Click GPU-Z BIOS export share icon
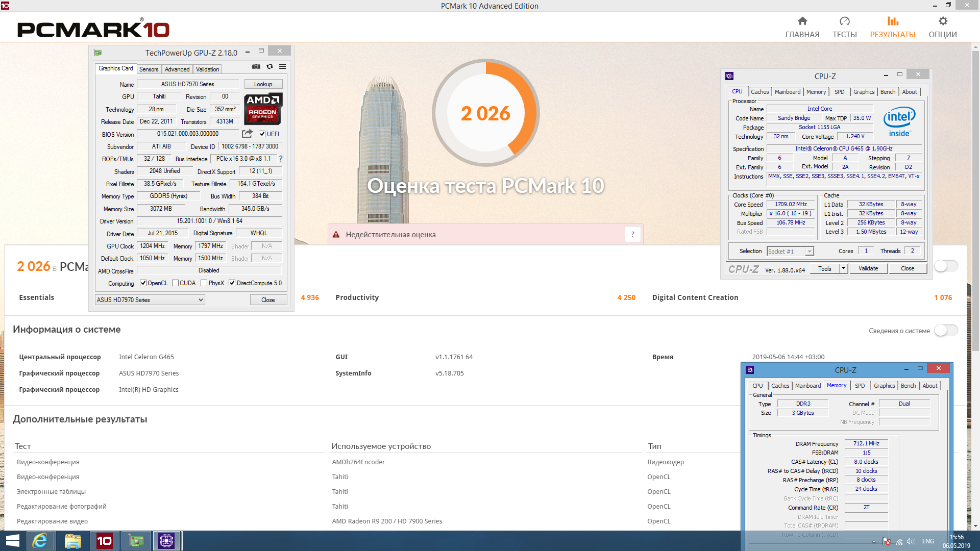The height and width of the screenshot is (551, 980). click(247, 134)
